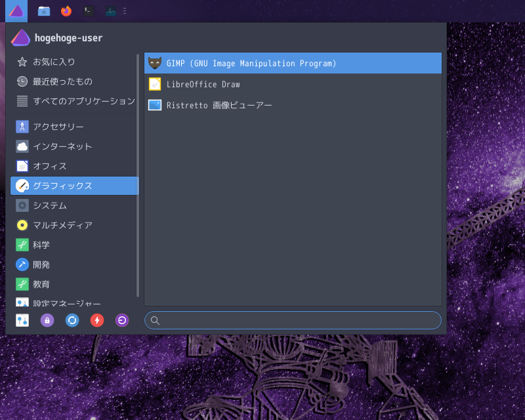Lock the screen with purple lock button

tap(47, 320)
